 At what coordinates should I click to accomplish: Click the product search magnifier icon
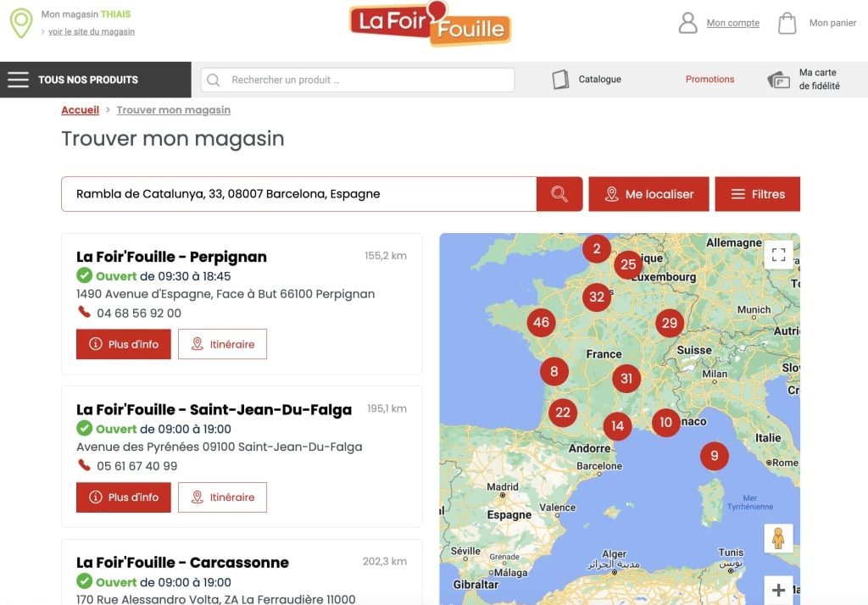(x=213, y=80)
